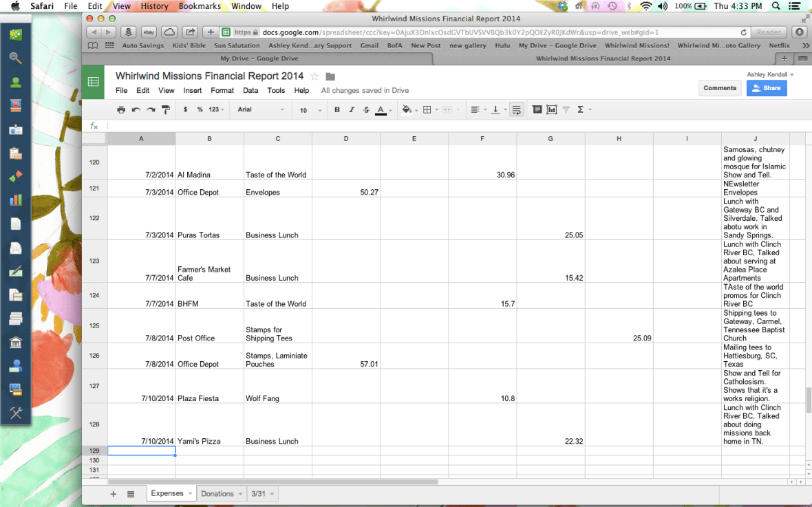
Task: Open the Insert comment icon
Action: (537, 109)
